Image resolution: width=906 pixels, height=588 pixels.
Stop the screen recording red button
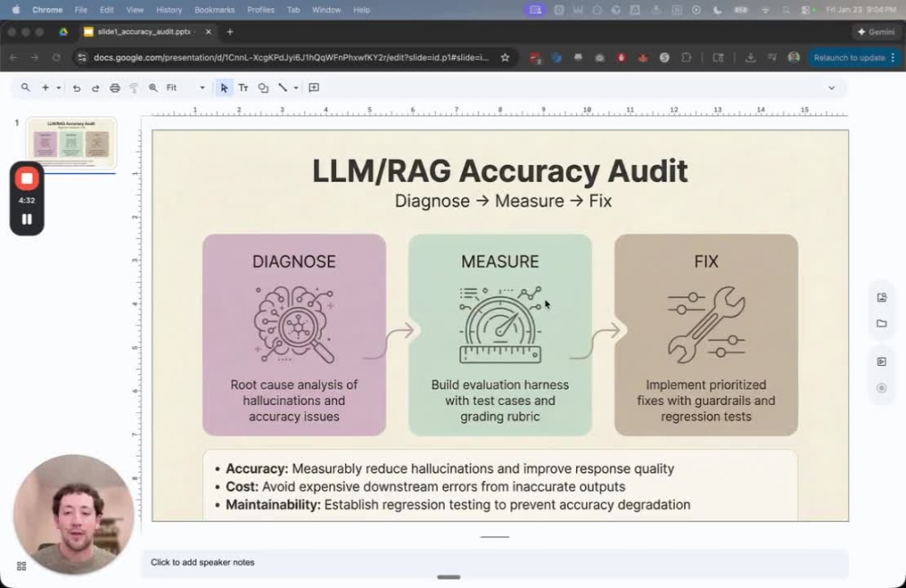click(x=26, y=178)
